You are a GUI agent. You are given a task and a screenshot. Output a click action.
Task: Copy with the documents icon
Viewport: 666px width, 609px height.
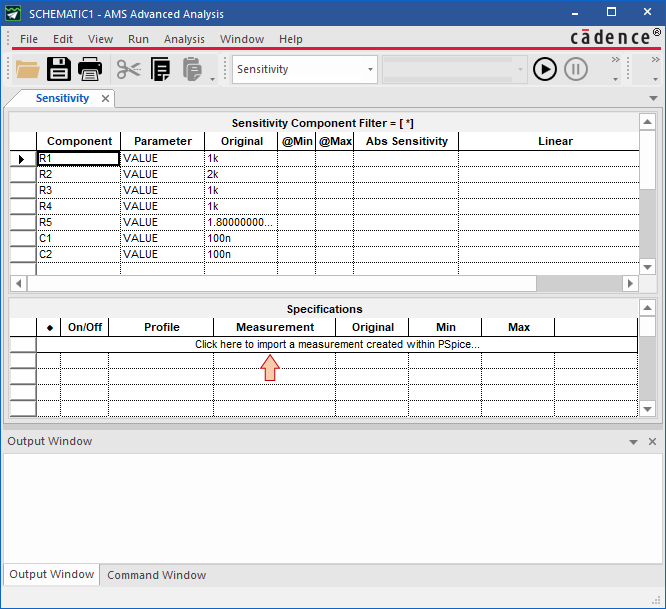pyautogui.click(x=160, y=69)
